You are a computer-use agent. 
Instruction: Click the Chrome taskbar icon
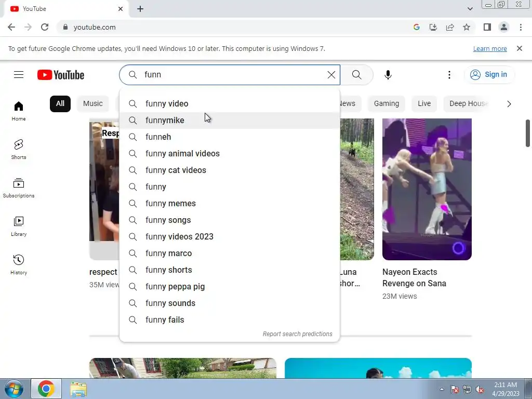click(x=46, y=389)
